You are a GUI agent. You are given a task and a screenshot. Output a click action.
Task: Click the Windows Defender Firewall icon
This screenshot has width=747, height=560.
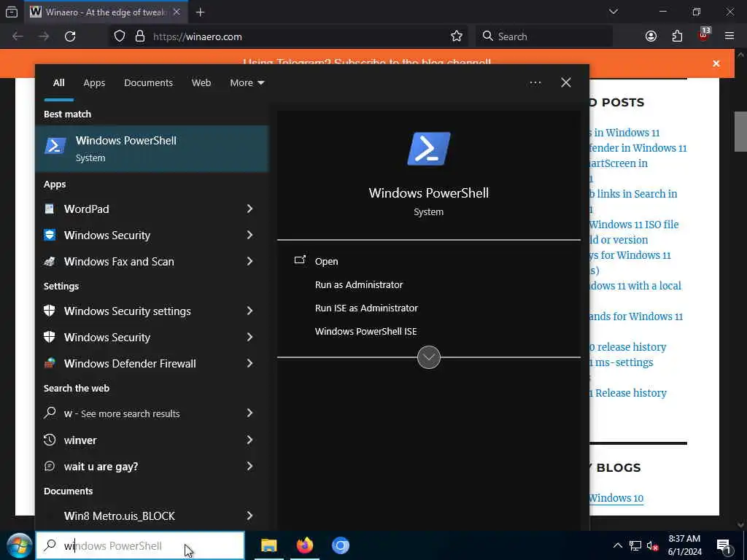50,363
